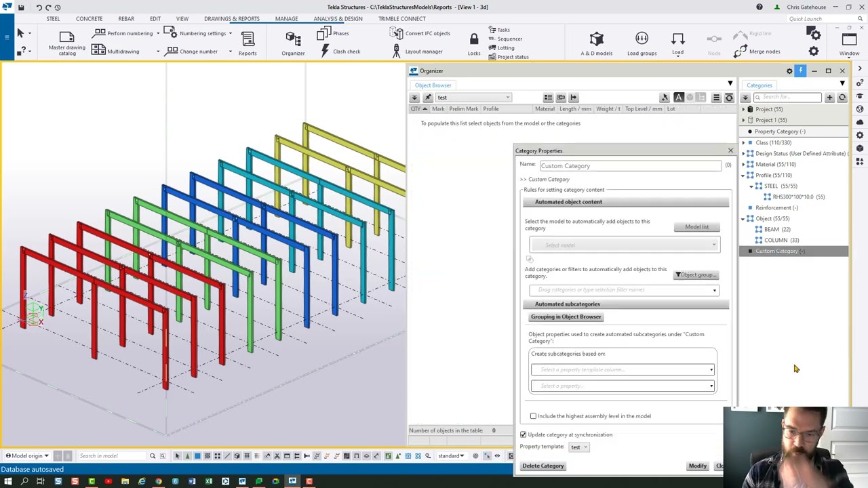Open the 'standard' selection filter dropdown
Viewport: 868px width, 488px height.
tap(452, 455)
